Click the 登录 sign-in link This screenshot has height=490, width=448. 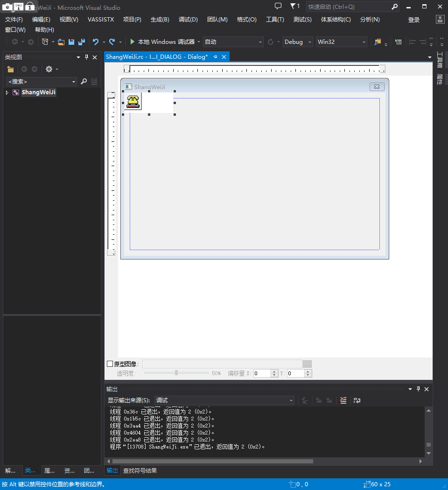[413, 20]
